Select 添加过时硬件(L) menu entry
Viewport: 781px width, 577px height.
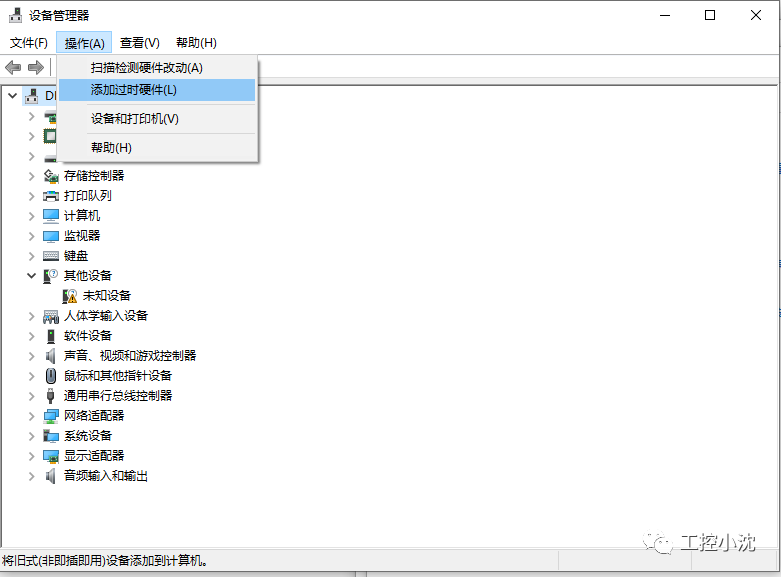click(x=157, y=90)
